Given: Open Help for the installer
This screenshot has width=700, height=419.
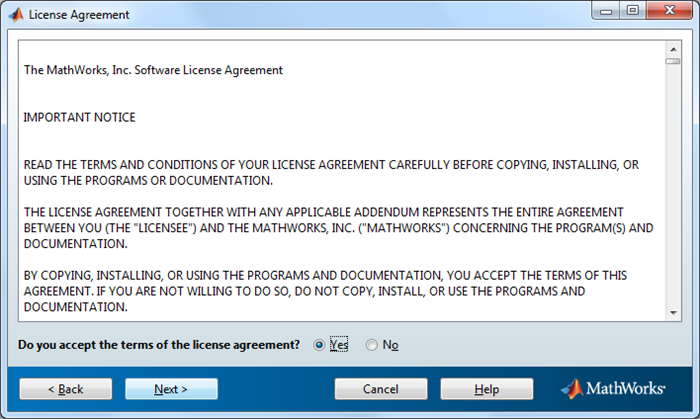Looking at the screenshot, I should [486, 389].
